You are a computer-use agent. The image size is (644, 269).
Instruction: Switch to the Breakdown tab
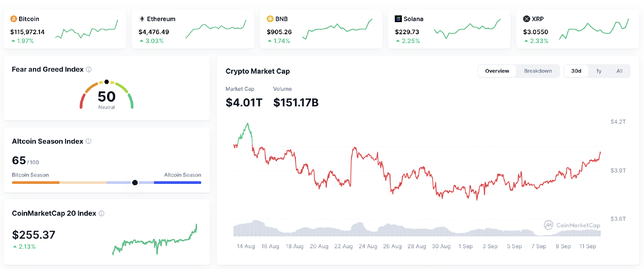[538, 71]
